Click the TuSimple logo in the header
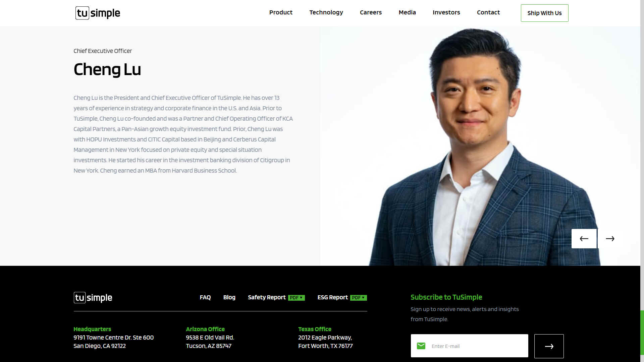 [x=98, y=13]
